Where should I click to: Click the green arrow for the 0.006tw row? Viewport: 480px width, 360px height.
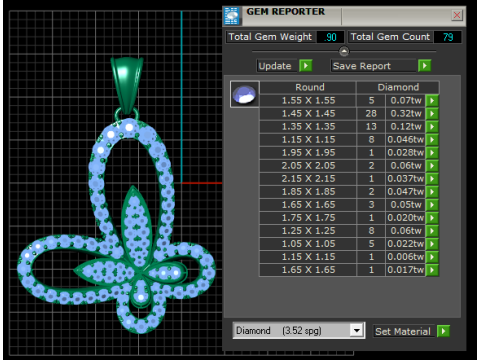432,256
